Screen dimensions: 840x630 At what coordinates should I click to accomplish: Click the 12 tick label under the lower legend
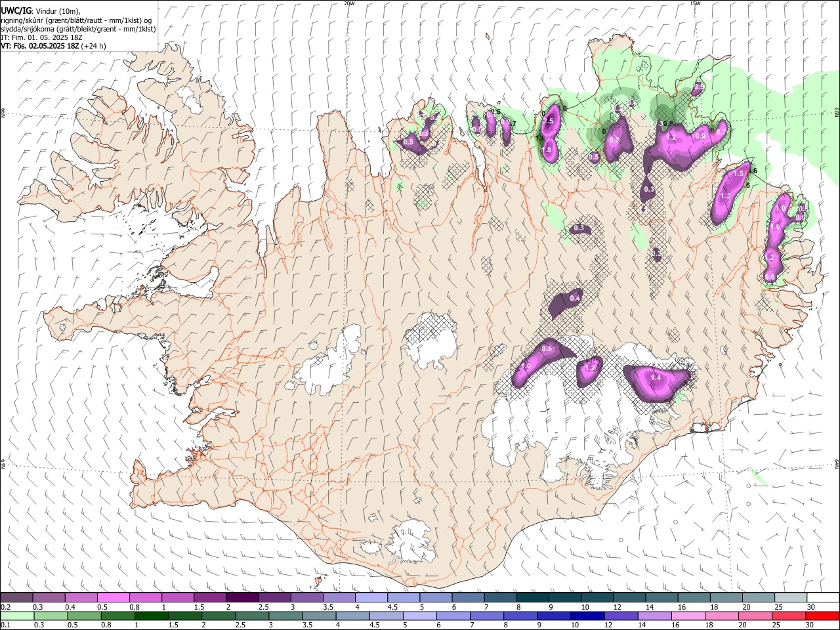(608, 625)
